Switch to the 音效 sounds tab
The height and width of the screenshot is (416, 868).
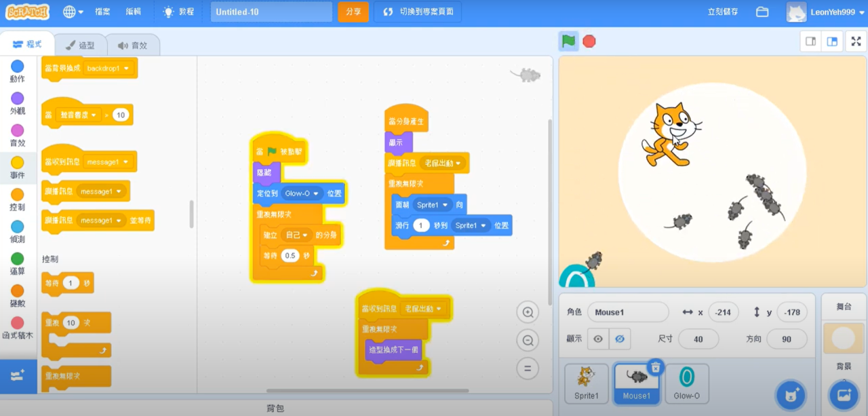click(x=132, y=45)
